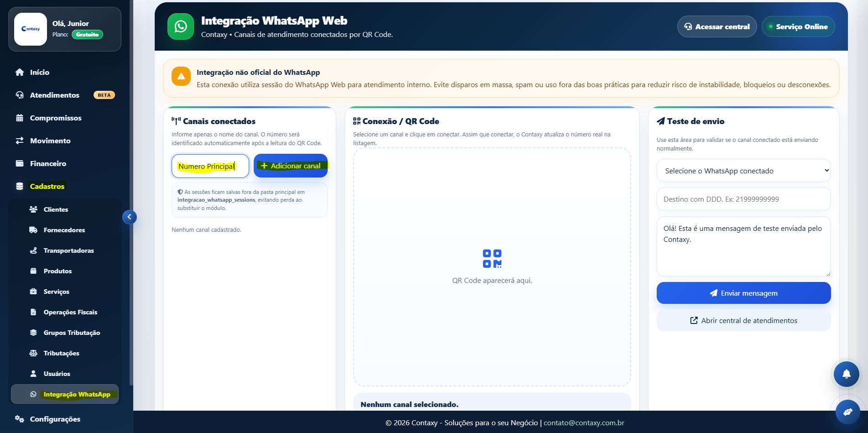Click the Fornecedores truck icon
Viewport: 868px width, 433px height.
pyautogui.click(x=33, y=230)
